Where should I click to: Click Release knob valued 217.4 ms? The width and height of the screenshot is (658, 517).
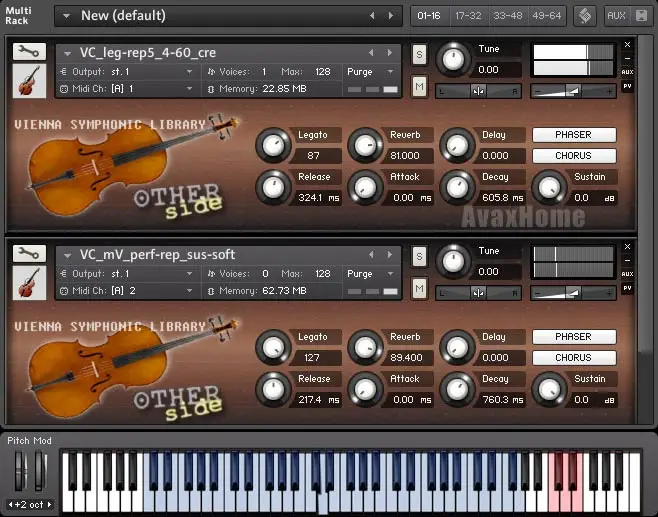click(274, 389)
